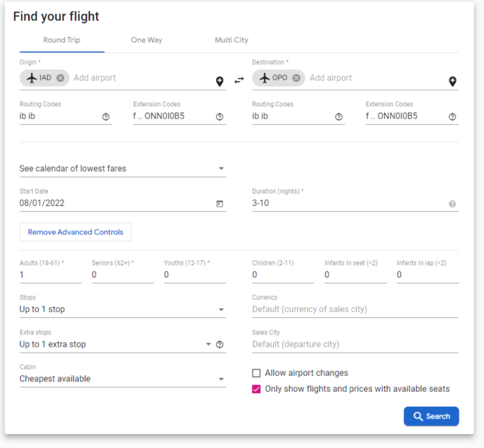Screen dimensions: 484x448
Task: Show help for Duration nights field
Action: [x=452, y=204]
